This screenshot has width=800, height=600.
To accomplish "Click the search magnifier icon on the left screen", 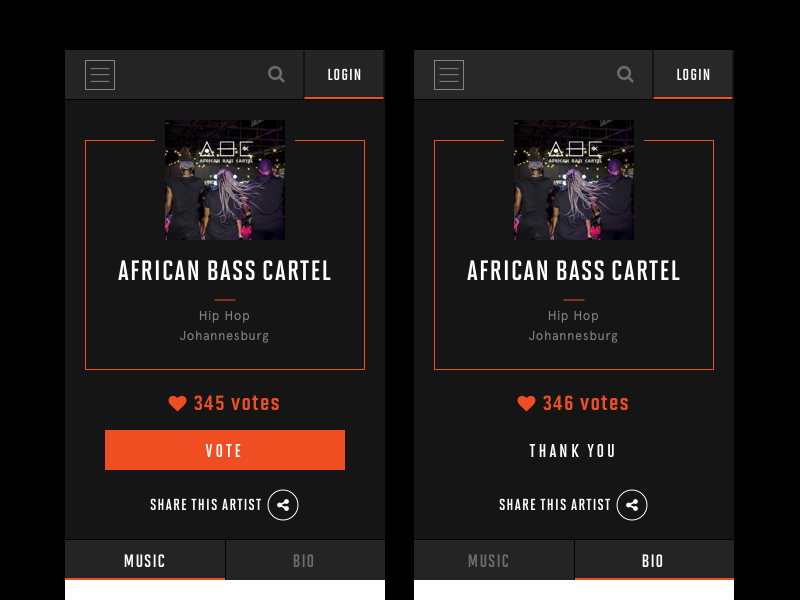I will pyautogui.click(x=276, y=74).
